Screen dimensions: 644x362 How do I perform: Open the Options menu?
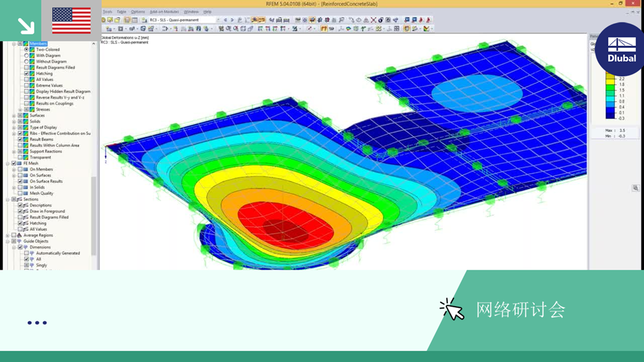(x=138, y=12)
